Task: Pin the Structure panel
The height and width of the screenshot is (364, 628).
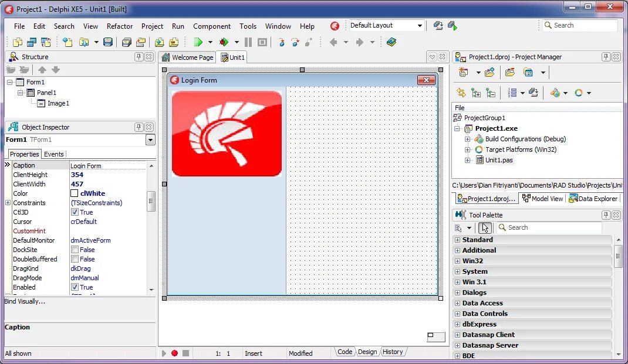Action: pyautogui.click(x=139, y=57)
